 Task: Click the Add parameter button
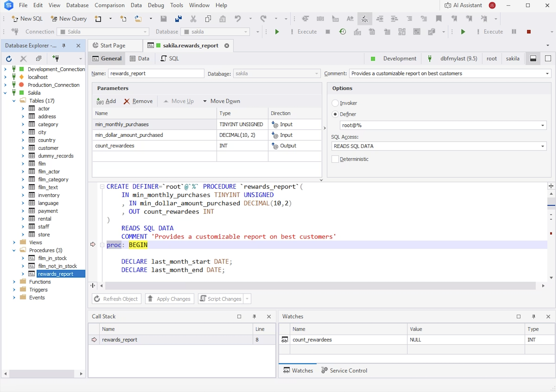coord(106,101)
